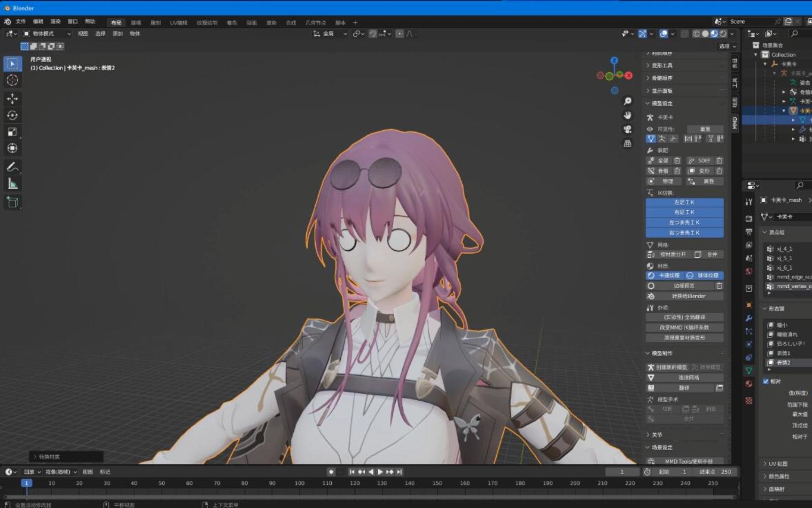Select the Cursor tool in the left toolbar
Image resolution: width=812 pixels, height=508 pixels.
click(13, 80)
